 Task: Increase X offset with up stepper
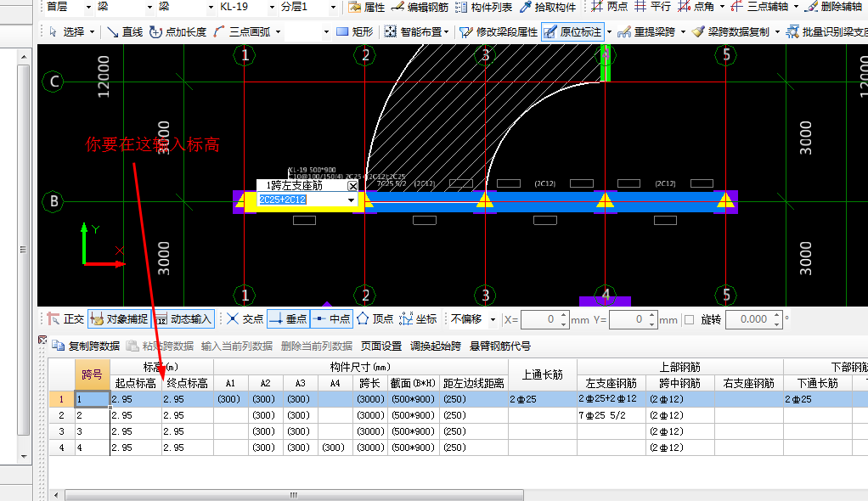tap(564, 316)
